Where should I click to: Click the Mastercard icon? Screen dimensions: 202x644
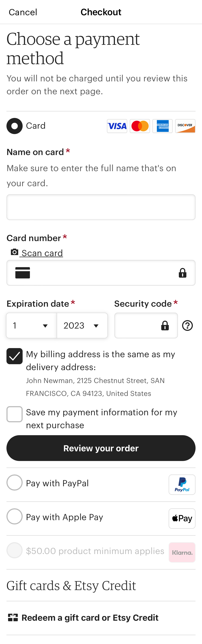click(x=140, y=126)
